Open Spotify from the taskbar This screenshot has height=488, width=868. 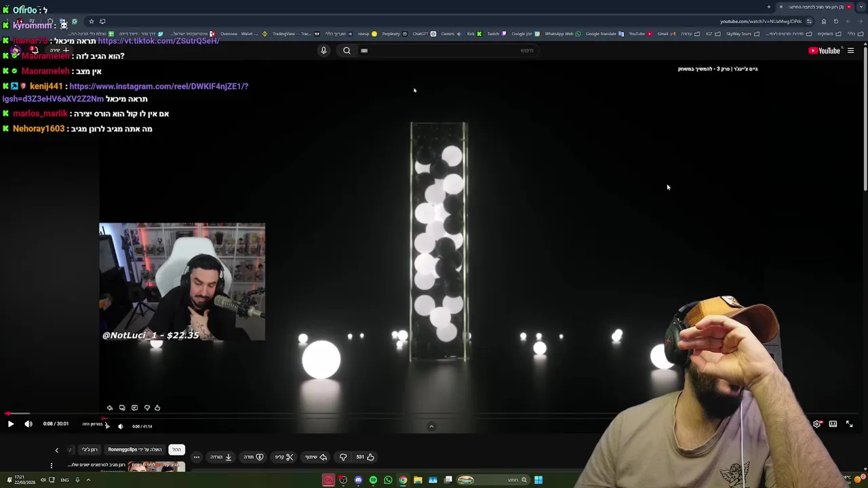(x=373, y=480)
